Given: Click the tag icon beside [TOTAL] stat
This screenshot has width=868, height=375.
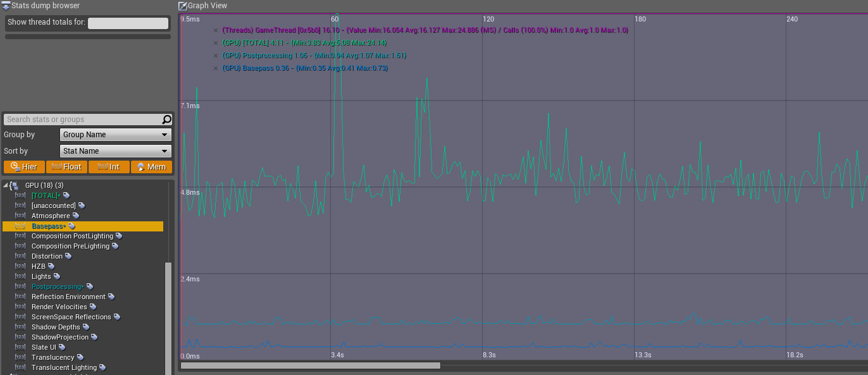Looking at the screenshot, I should pyautogui.click(x=66, y=195).
